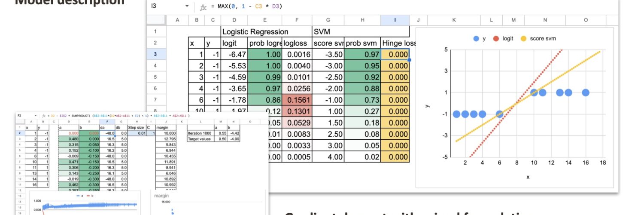Select the Hinge loss header cell
The height and width of the screenshot is (215, 644).
(x=395, y=43)
